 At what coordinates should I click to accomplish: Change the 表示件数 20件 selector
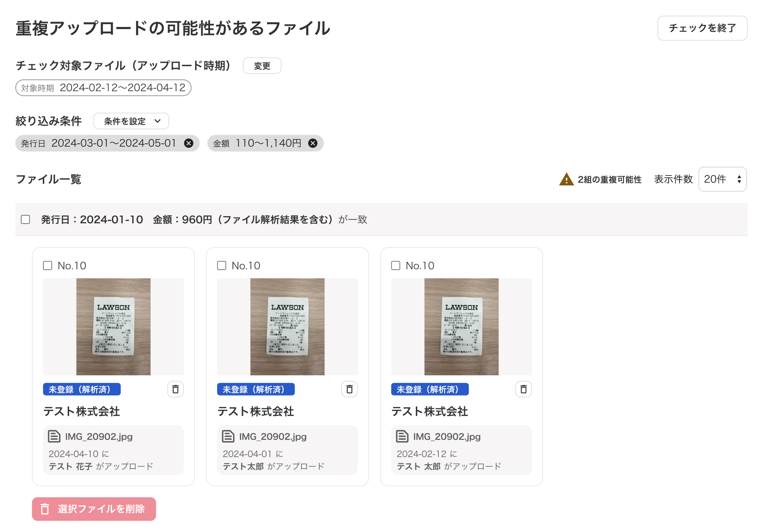722,179
